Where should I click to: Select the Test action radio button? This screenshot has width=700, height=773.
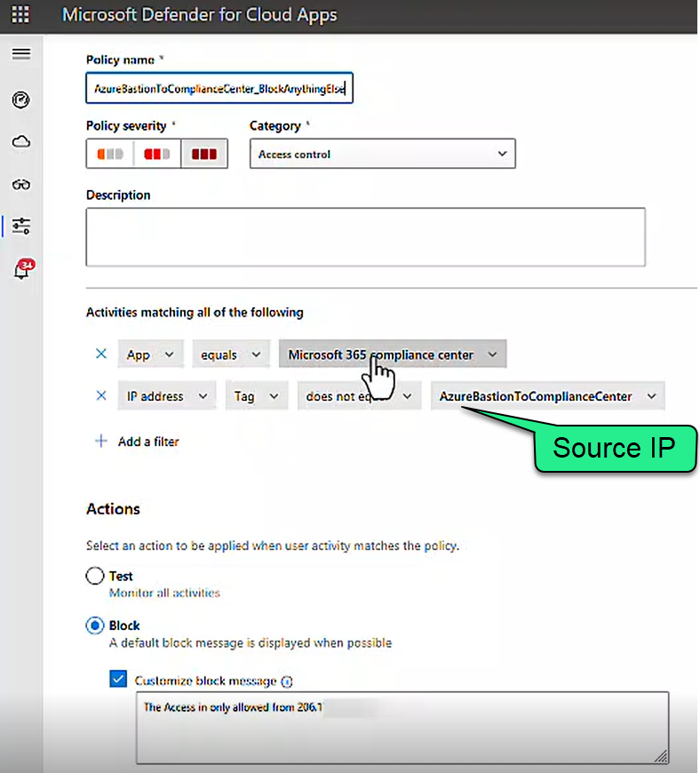coord(95,576)
